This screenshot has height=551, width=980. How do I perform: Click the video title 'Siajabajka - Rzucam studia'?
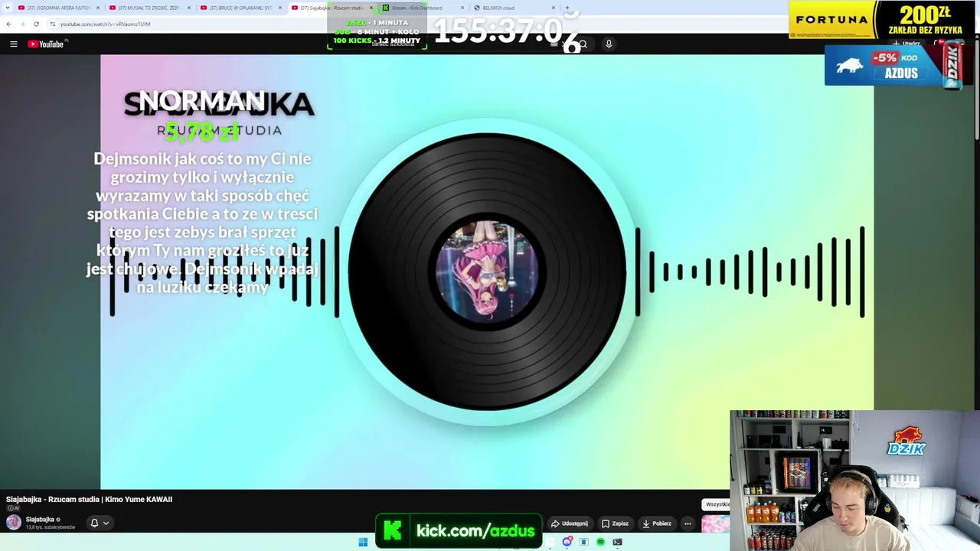pos(89,499)
